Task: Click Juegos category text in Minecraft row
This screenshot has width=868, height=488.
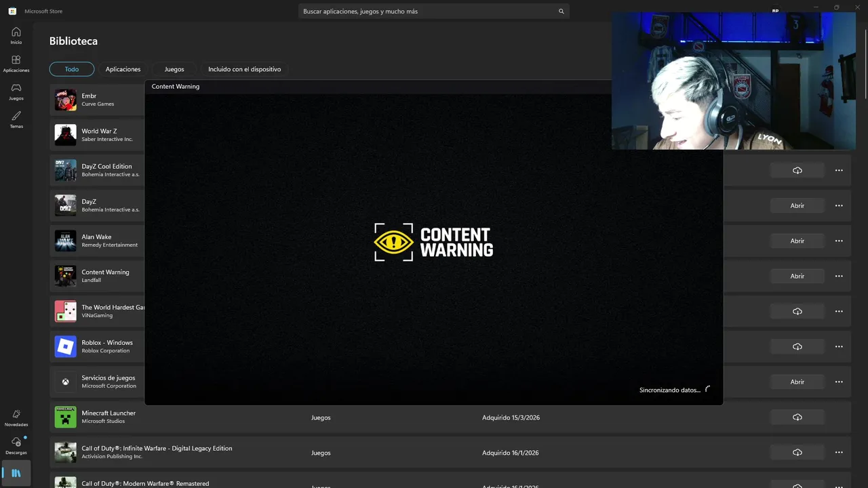Action: (321, 418)
